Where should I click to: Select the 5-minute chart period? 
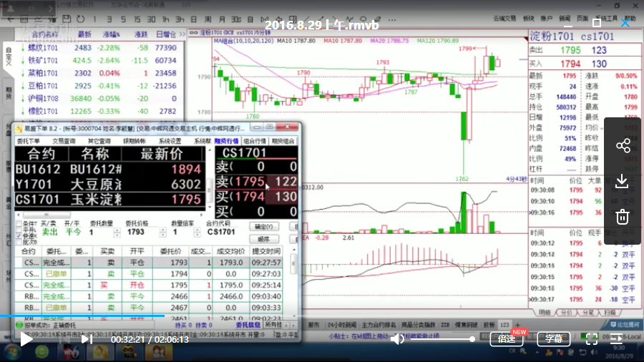point(123,19)
